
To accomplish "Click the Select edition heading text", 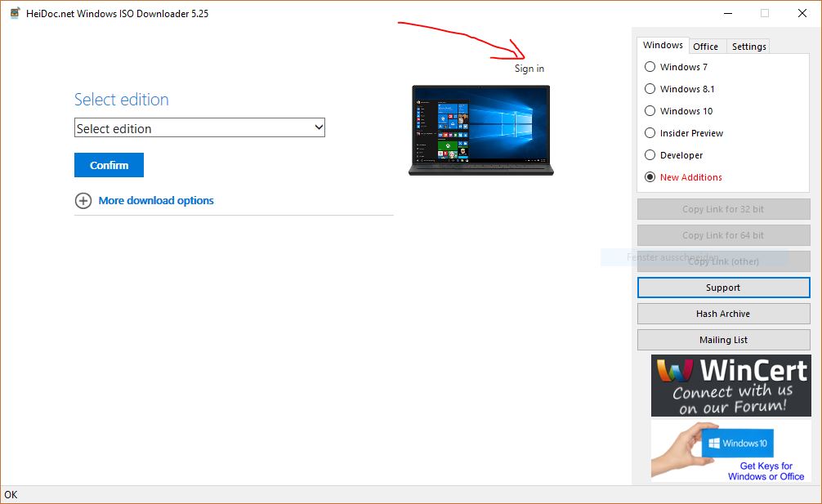I will (x=122, y=100).
